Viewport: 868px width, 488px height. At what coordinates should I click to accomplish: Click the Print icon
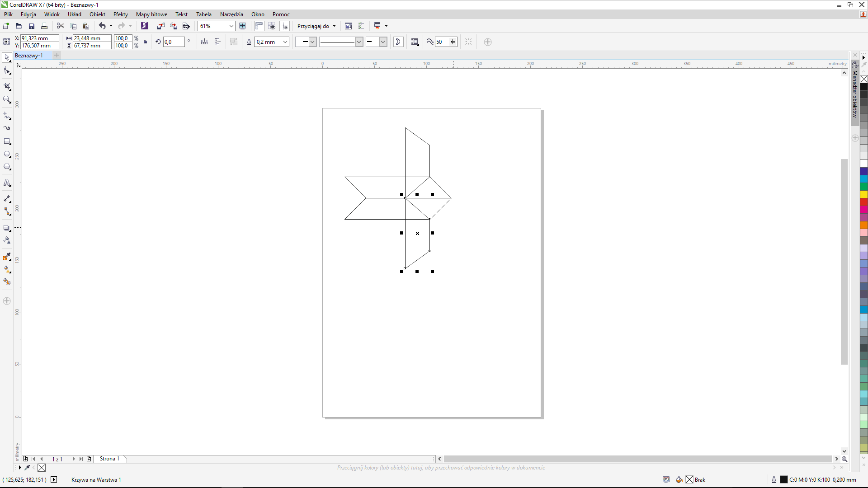[x=44, y=26]
